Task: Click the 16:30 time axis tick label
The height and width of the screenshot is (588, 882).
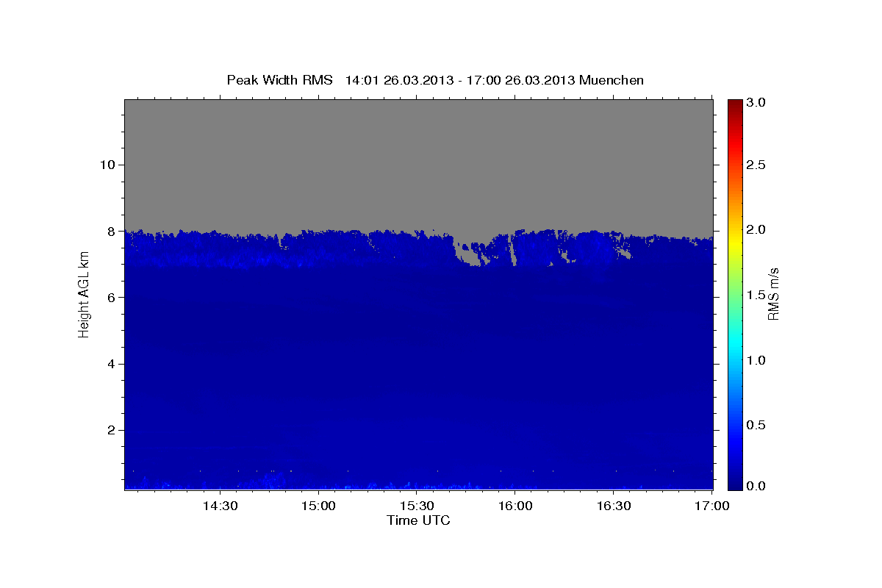Action: (613, 506)
